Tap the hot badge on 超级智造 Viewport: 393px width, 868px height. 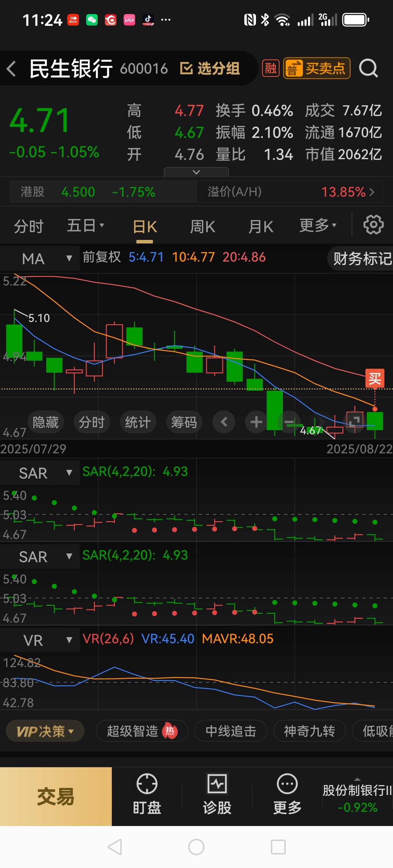[x=170, y=731]
